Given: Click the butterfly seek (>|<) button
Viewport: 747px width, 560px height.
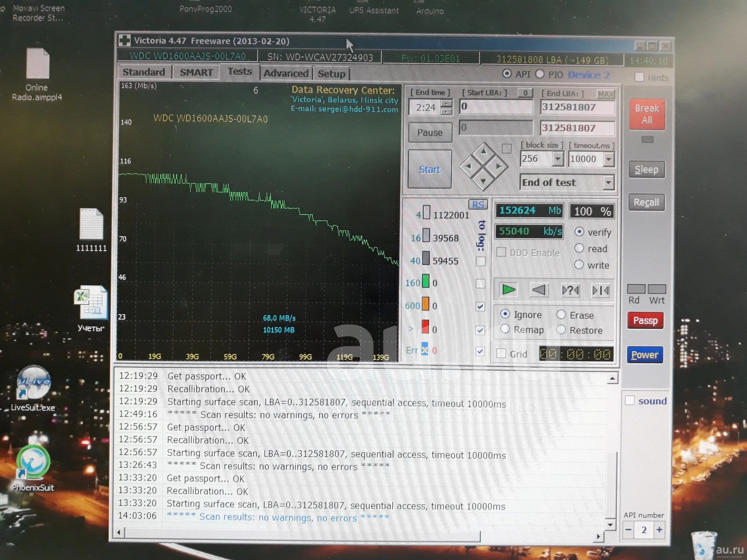Looking at the screenshot, I should [601, 290].
